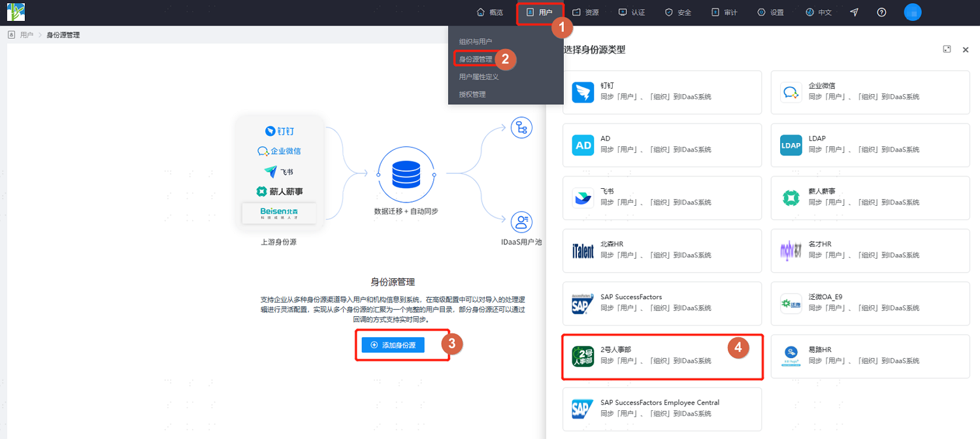Click the paper plane send icon
Image resolution: width=980 pixels, height=439 pixels.
(855, 12)
